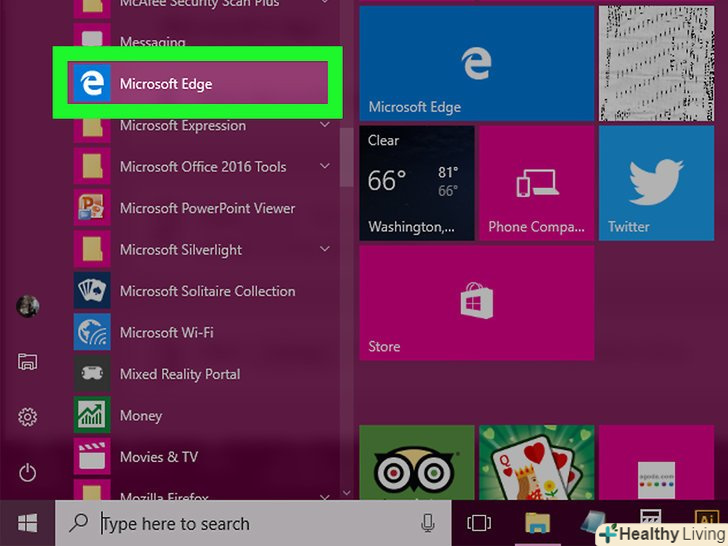The width and height of the screenshot is (728, 546).
Task: Expand the Mozilla Firefox folder chevron
Action: point(325,497)
